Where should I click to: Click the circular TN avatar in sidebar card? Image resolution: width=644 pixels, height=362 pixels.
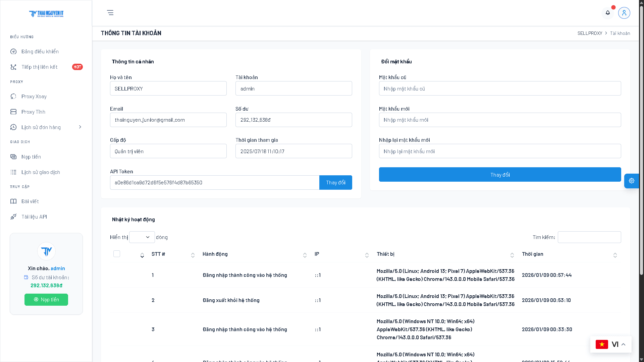[x=46, y=251]
